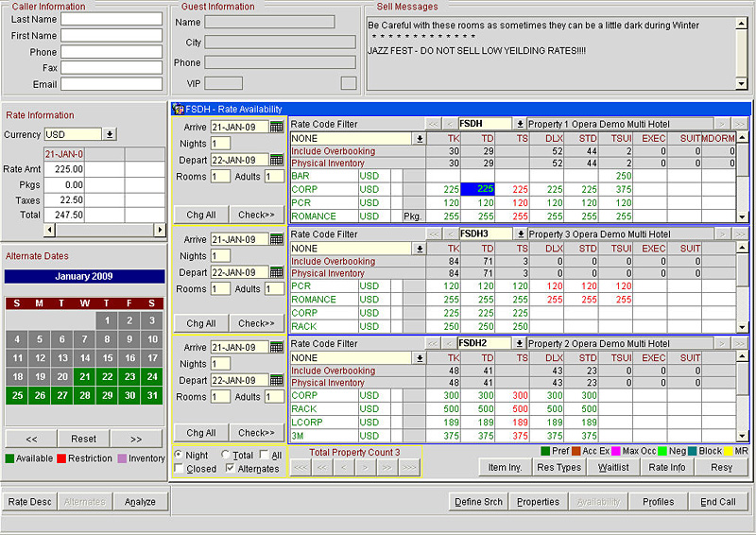
Task: Tick the All checkbox
Action: pos(264,455)
